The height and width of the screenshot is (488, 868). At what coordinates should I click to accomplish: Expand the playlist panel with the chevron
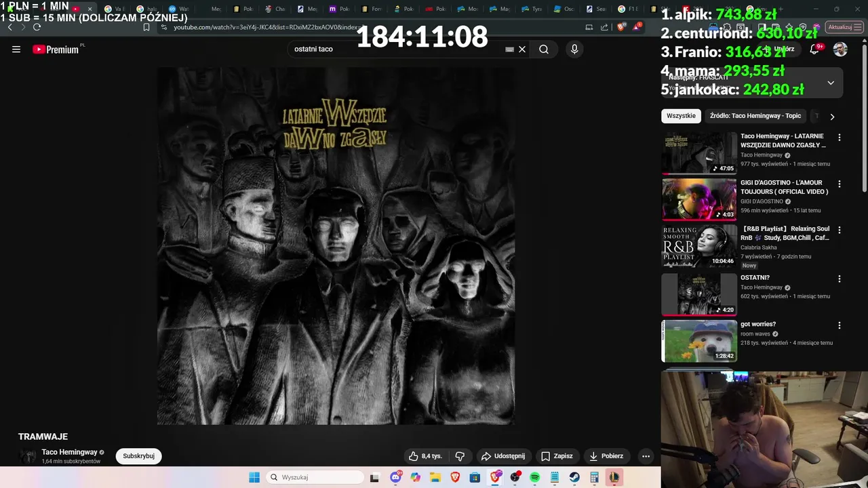point(831,83)
